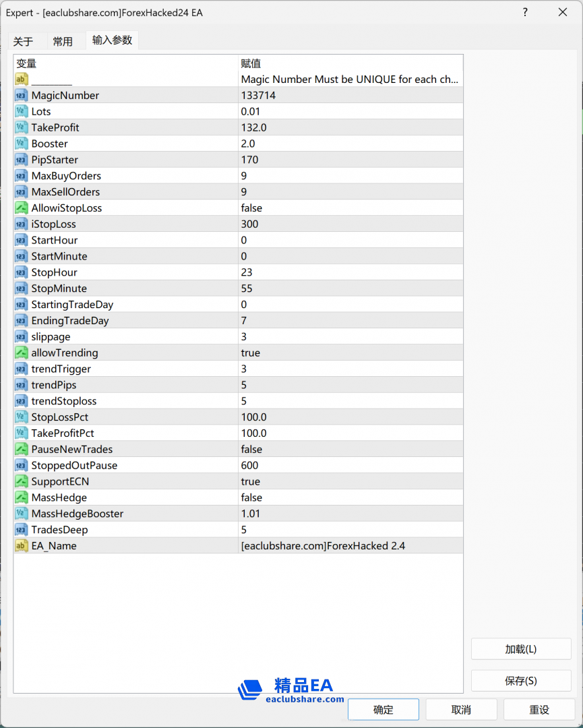Click the boolean icon beside AllowiStopLoss
583x728 pixels.
pos(22,208)
